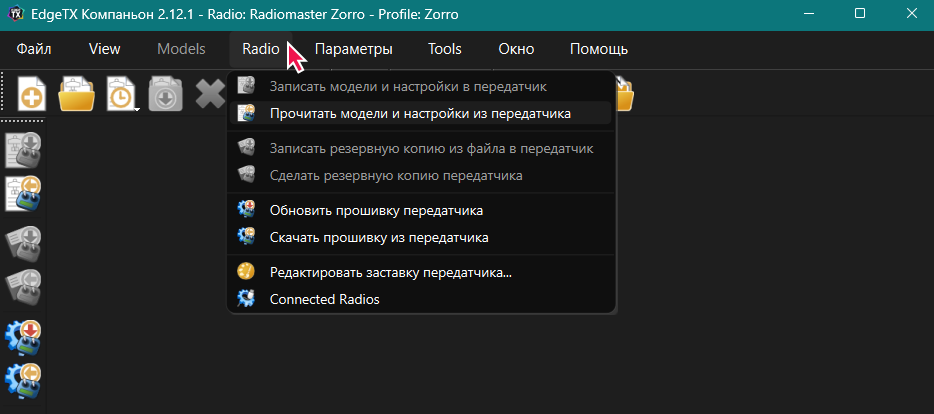Close the EdgeTX Companion window

click(x=911, y=14)
